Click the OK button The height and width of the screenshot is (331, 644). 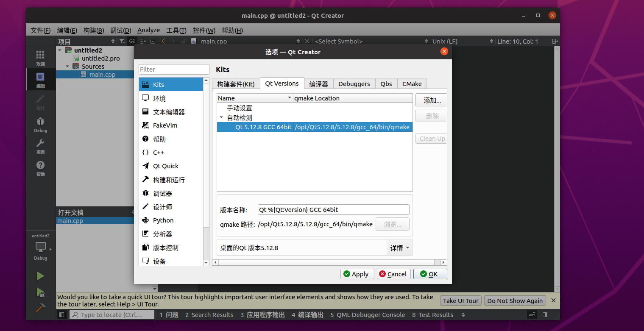430,274
